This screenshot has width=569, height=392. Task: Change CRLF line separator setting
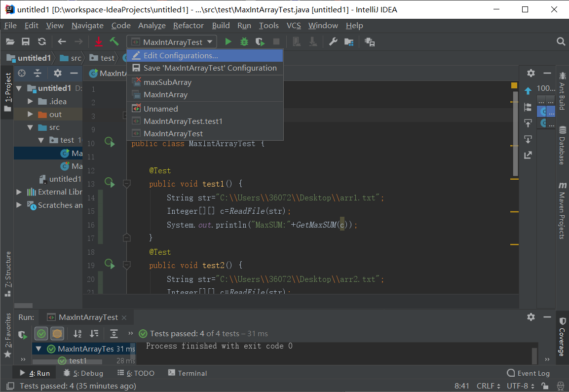pyautogui.click(x=489, y=386)
